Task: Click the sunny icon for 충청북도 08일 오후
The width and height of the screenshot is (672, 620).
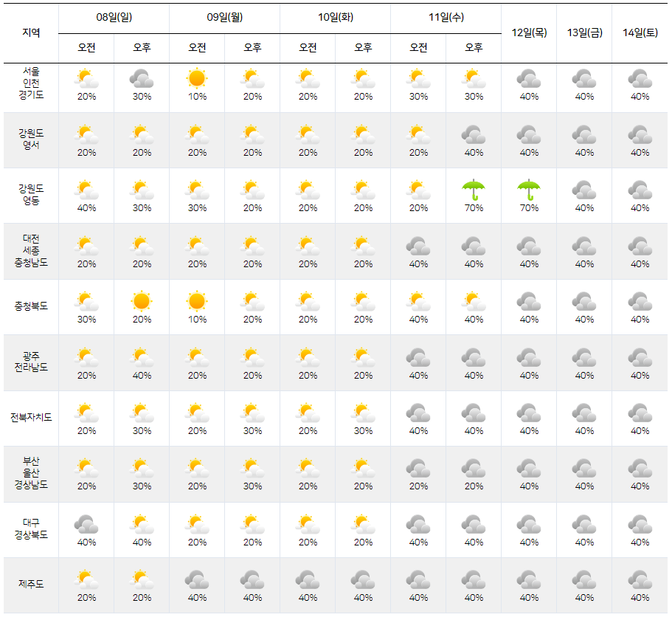Action: [x=142, y=301]
